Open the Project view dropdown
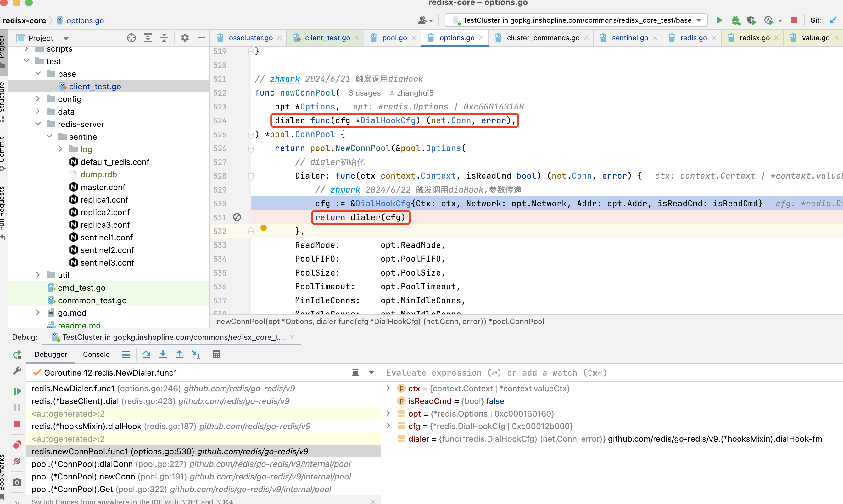Screen dimensions: 843x504 (x=66, y=38)
